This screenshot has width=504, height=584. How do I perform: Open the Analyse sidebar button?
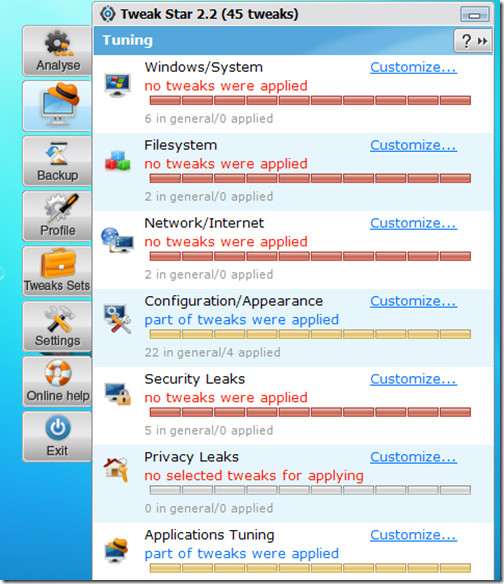[x=57, y=51]
